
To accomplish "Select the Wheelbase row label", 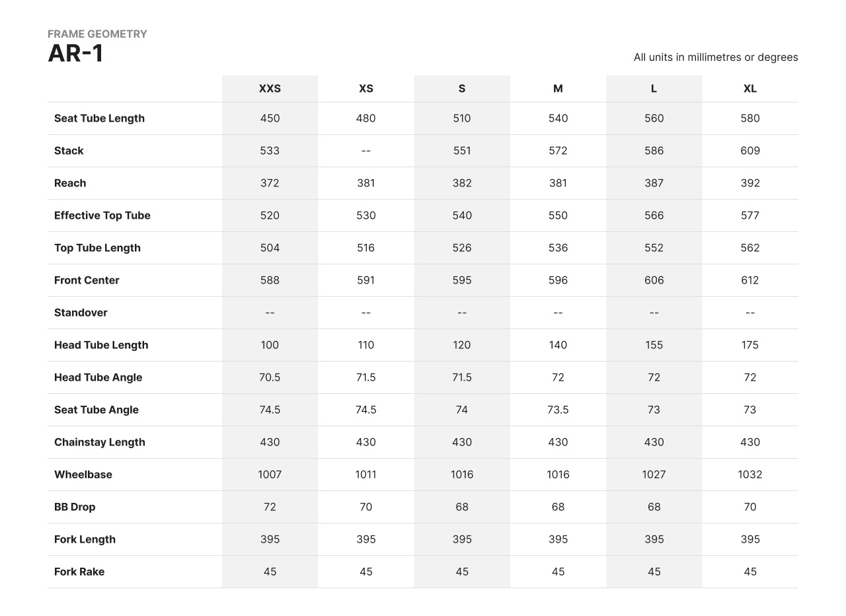I will [x=83, y=475].
